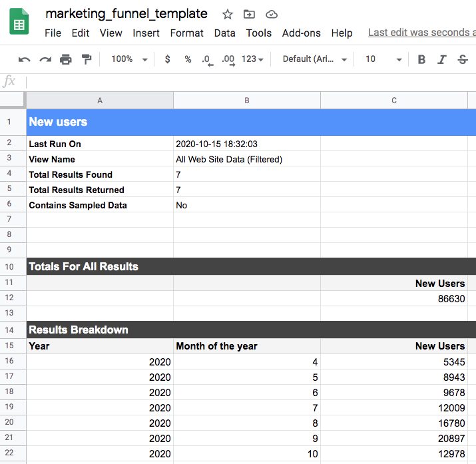Click the Print icon

(65, 59)
